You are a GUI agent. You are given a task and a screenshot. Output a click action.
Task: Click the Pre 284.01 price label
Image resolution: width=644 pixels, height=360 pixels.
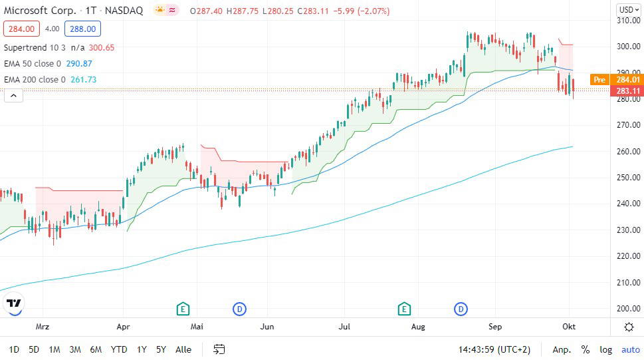pyautogui.click(x=615, y=79)
